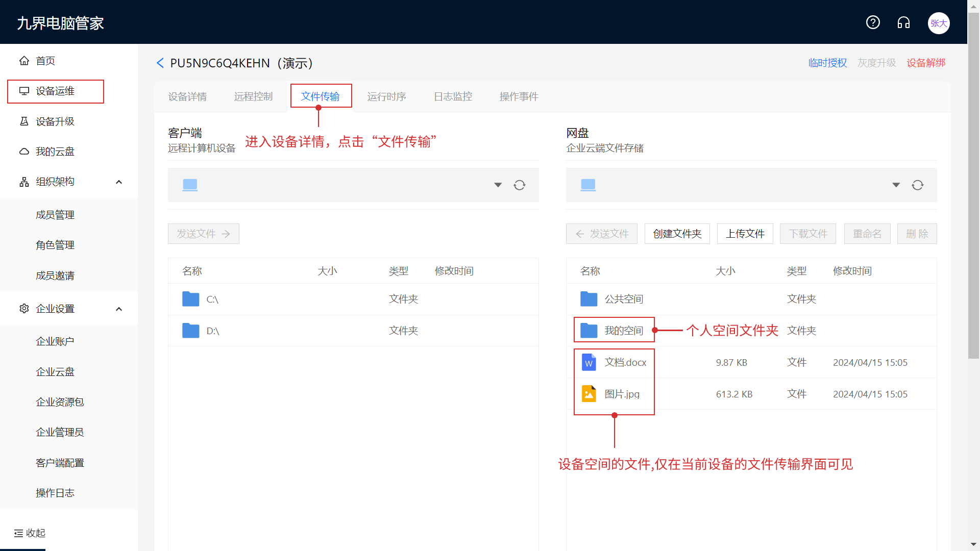Switch to the 运行时序 tab
This screenshot has width=980, height=551.
coord(386,96)
